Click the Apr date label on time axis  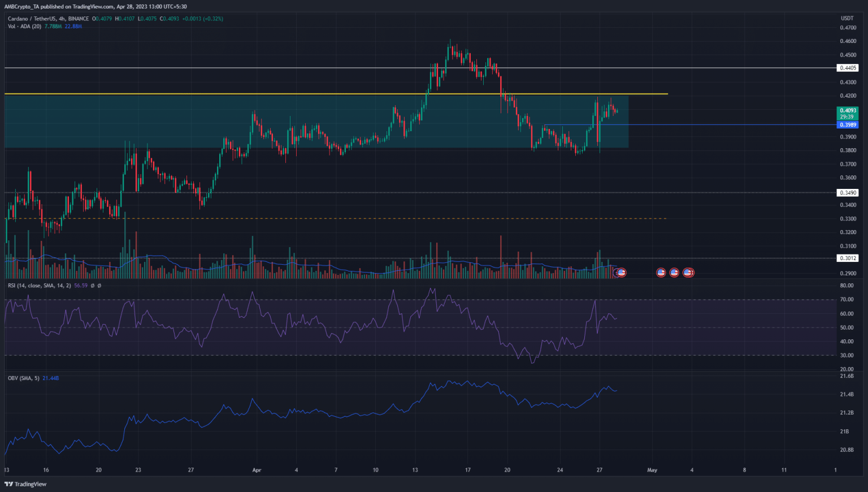[257, 470]
